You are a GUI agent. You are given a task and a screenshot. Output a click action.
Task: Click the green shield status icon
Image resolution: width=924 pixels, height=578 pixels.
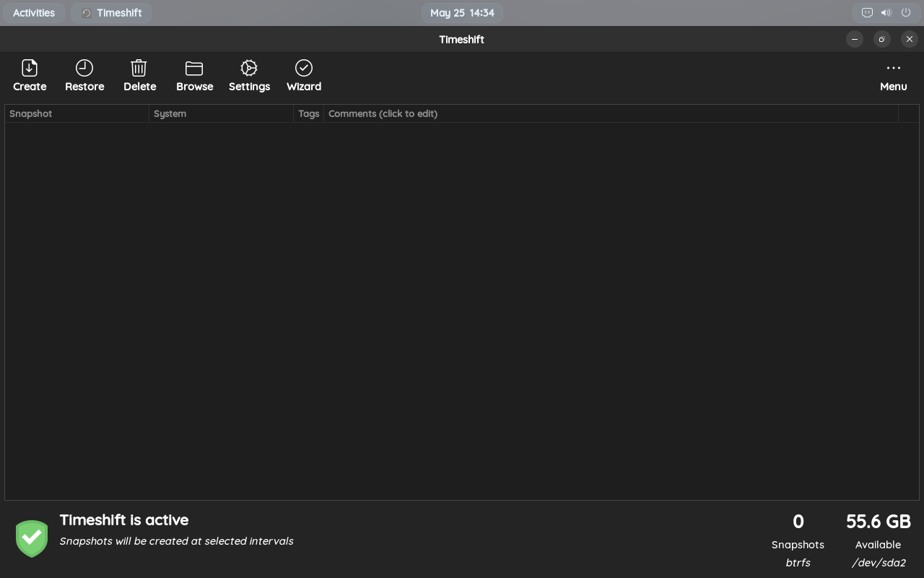32,538
